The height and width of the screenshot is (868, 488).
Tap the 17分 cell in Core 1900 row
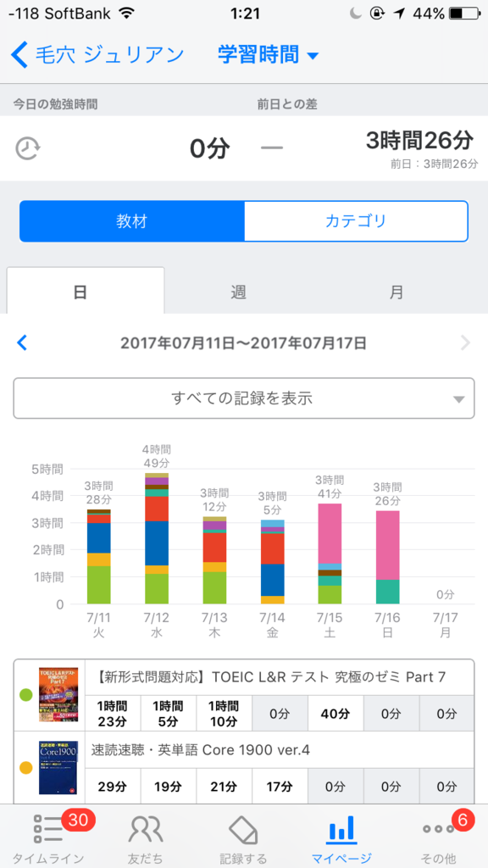280,786
